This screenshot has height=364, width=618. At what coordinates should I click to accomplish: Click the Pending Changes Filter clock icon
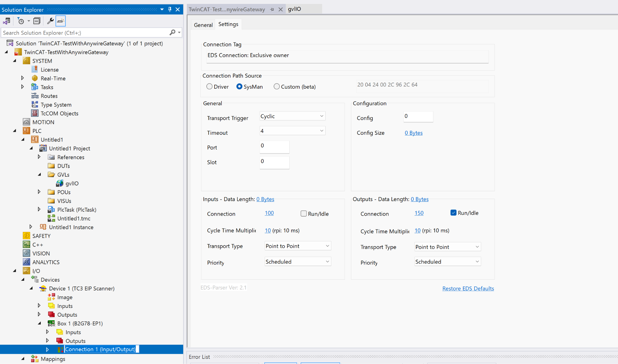[x=21, y=21]
